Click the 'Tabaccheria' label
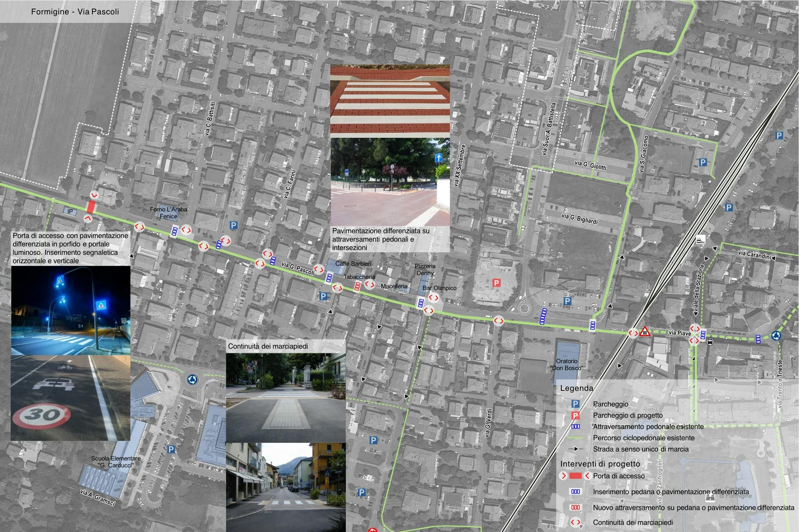 pyautogui.click(x=359, y=277)
